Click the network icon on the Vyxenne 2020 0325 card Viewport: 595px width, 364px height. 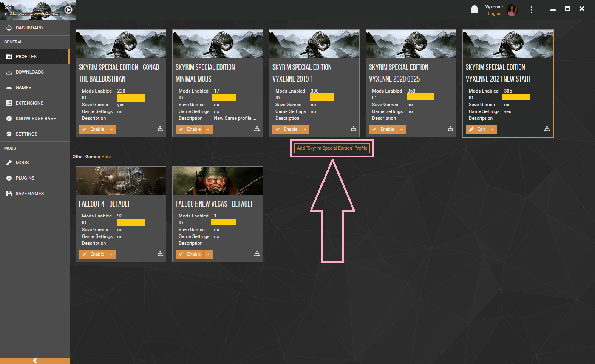(x=450, y=129)
